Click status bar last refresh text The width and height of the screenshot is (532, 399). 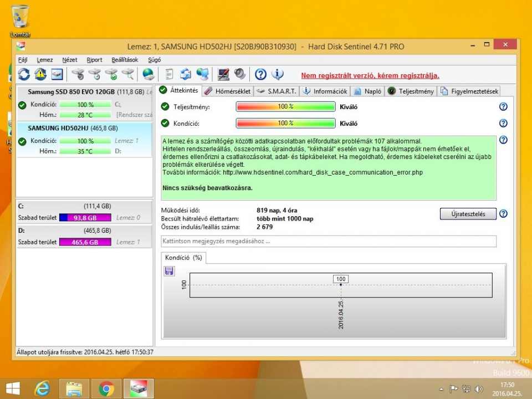[85, 352]
